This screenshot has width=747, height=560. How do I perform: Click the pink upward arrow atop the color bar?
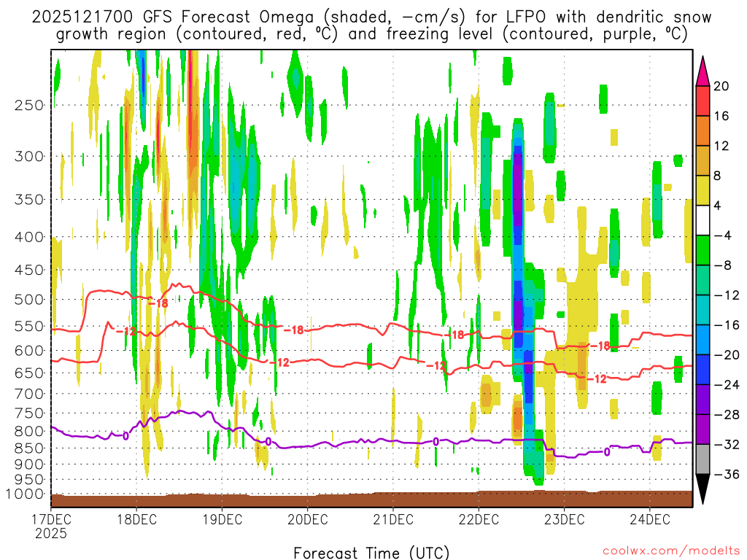click(x=703, y=71)
